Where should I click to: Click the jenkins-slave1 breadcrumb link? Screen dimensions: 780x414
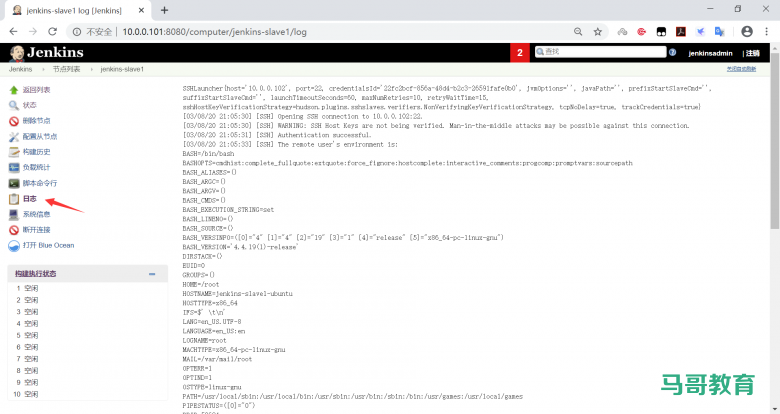[122, 69]
